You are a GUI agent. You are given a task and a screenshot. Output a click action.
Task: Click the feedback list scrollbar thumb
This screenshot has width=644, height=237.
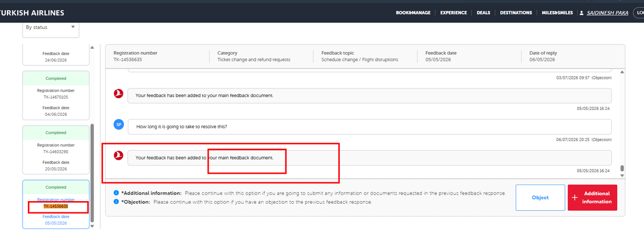tap(93, 173)
